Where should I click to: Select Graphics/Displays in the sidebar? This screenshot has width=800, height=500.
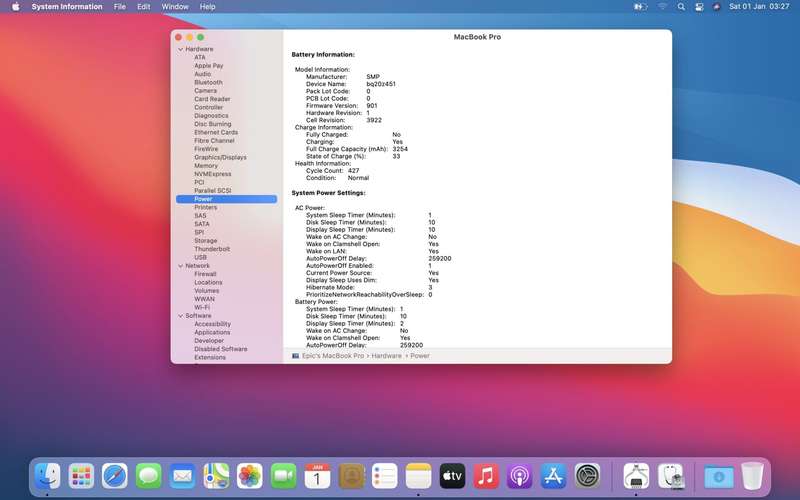(220, 157)
